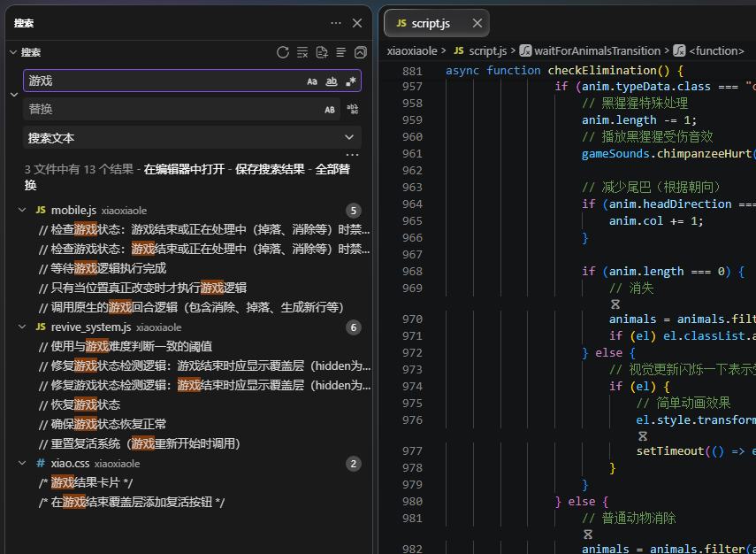Open new search editor icon
756x554 pixels.
coord(322,52)
